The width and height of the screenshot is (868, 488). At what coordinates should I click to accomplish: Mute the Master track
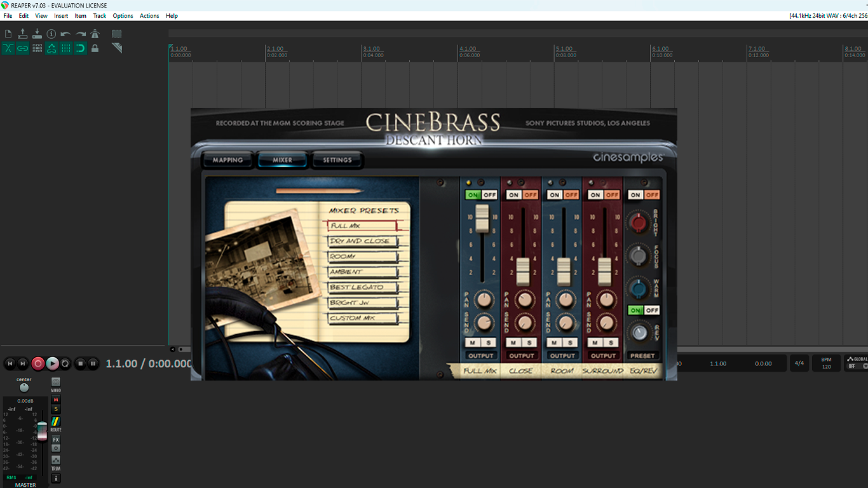pos(56,400)
